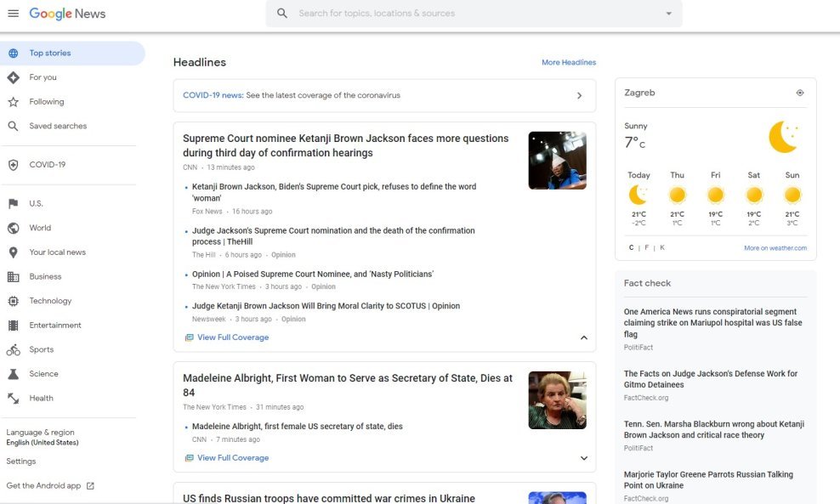Open One America News fact check
This screenshot has width=840, height=504.
[x=713, y=323]
